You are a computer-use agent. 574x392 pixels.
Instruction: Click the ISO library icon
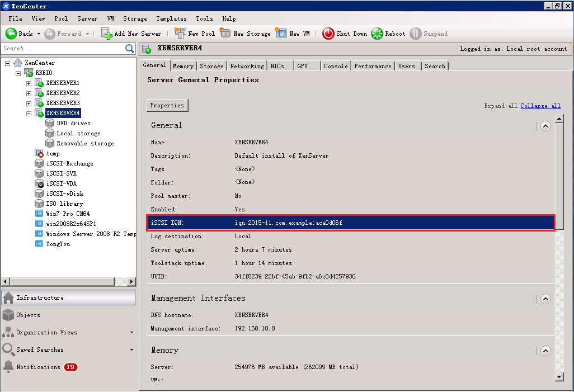pyautogui.click(x=39, y=204)
